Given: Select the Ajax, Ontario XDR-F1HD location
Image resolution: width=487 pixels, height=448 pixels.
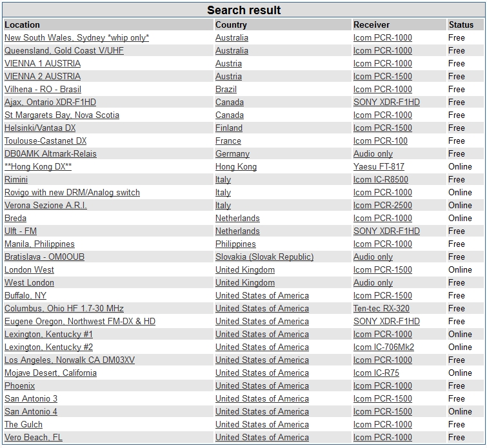Looking at the screenshot, I should tap(50, 102).
